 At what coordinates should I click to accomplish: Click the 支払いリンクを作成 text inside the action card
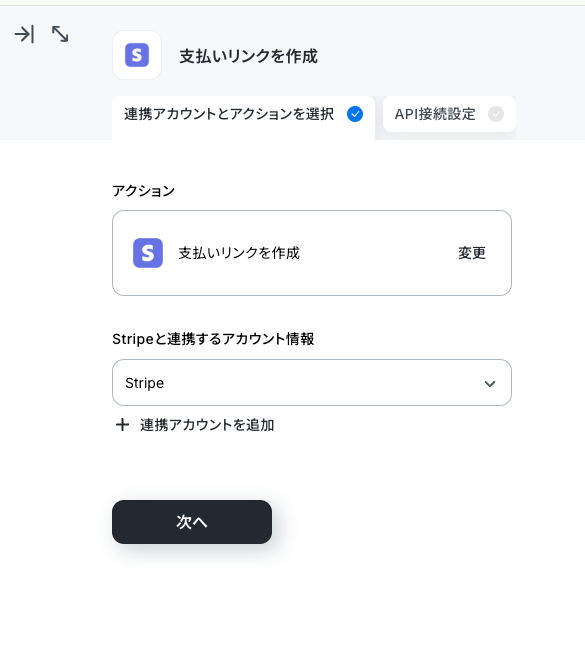[239, 253]
